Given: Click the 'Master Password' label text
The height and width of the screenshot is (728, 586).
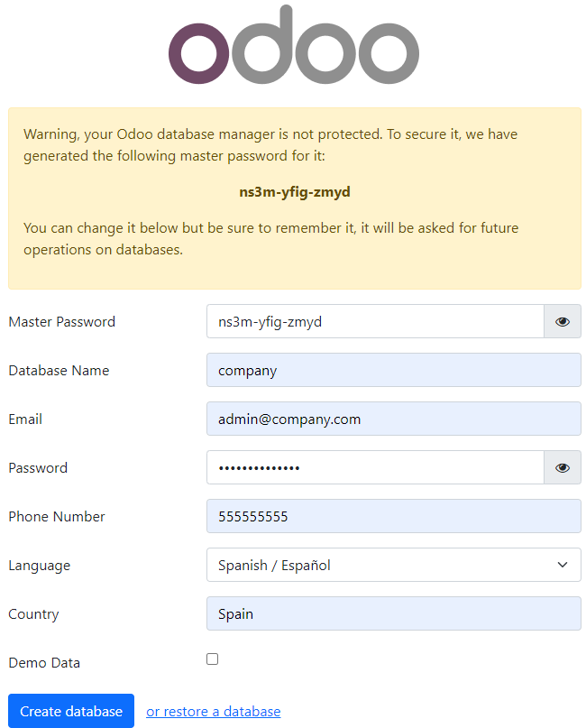Looking at the screenshot, I should point(61,321).
